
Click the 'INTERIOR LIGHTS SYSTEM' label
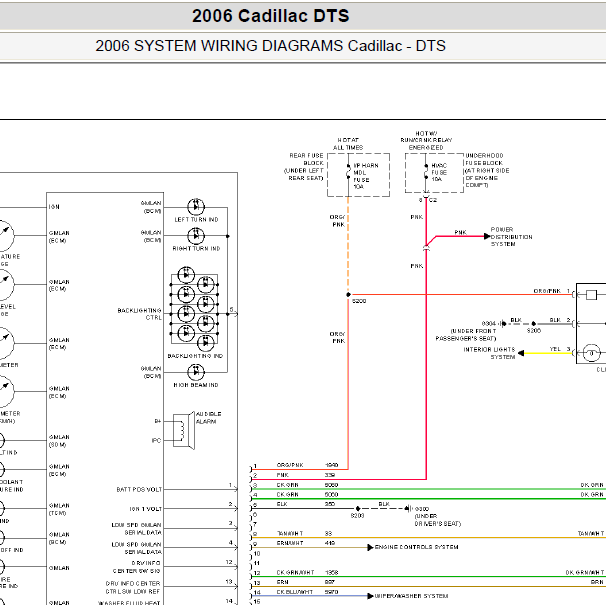489,353
